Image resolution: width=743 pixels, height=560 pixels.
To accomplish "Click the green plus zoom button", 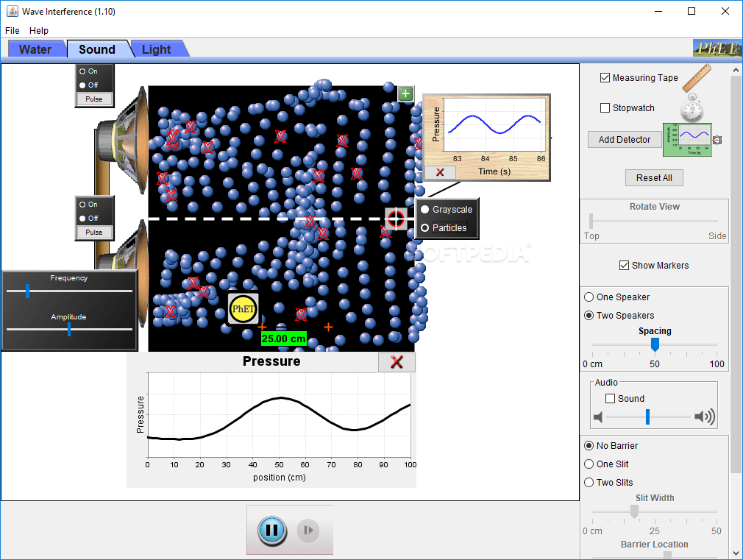I will [x=405, y=94].
